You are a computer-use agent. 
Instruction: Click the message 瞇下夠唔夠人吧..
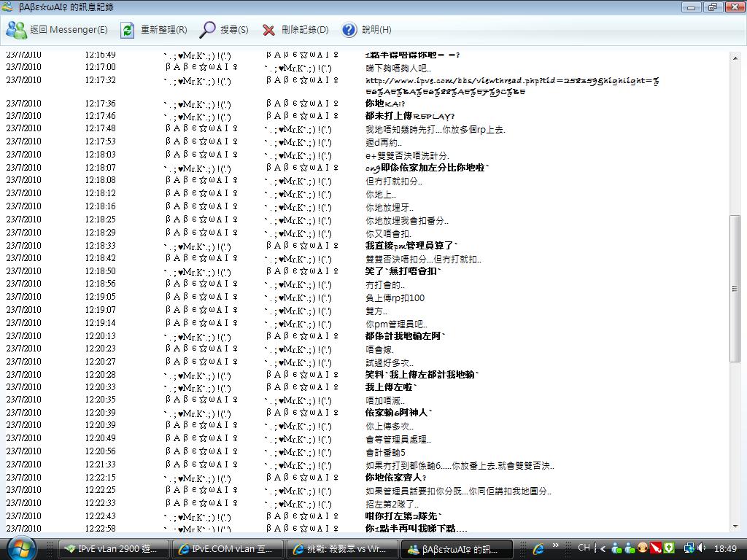398,69
